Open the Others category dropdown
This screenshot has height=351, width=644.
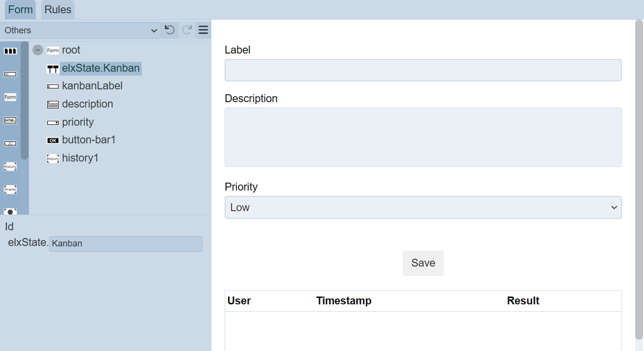(80, 30)
